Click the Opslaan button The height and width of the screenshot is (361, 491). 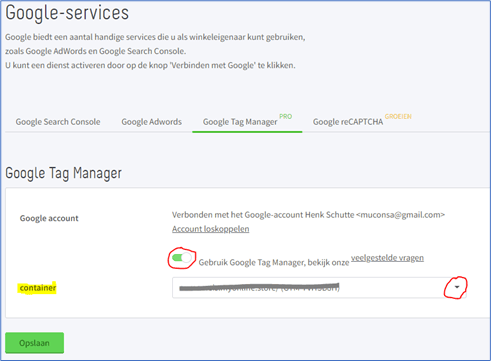click(x=34, y=343)
